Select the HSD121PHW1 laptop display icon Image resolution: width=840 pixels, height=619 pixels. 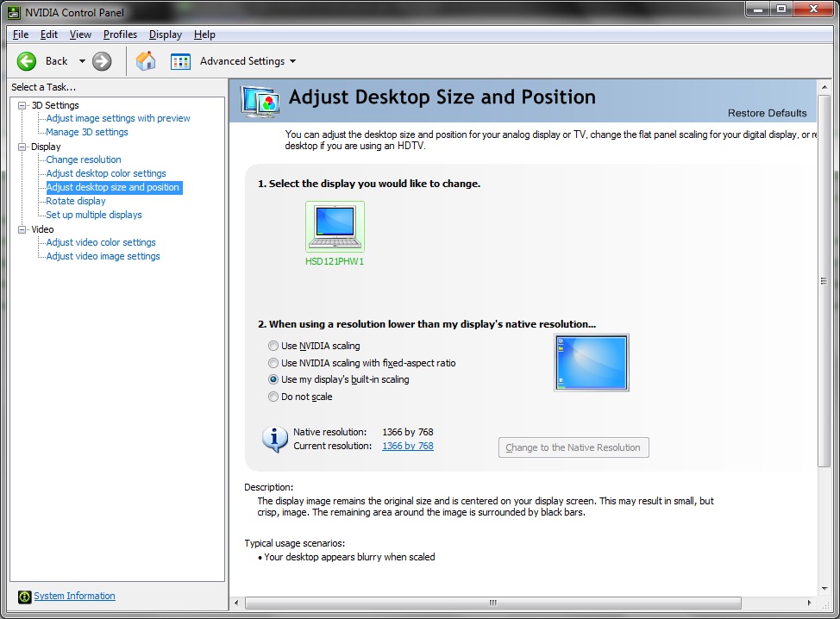(335, 227)
